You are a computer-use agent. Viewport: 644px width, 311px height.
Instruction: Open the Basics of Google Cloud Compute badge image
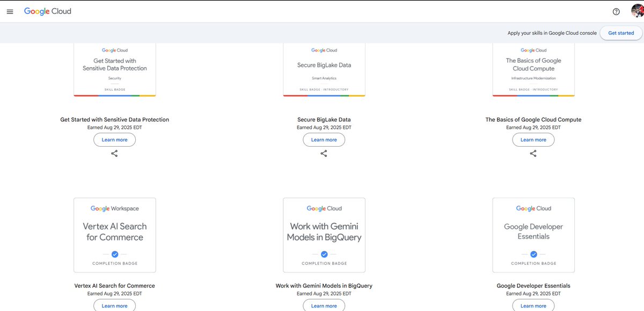coord(533,70)
